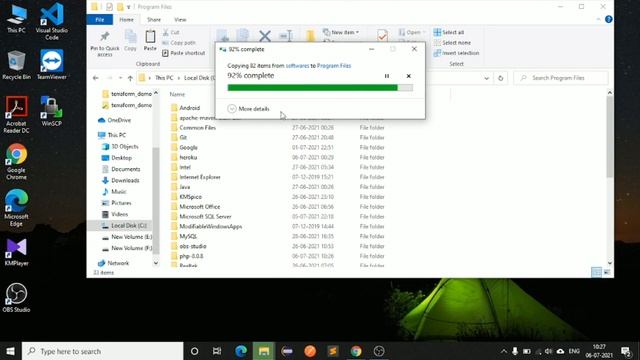Screen dimensions: 640x360
Task: Open Recycle Bin on desktop
Action: click(x=16, y=64)
